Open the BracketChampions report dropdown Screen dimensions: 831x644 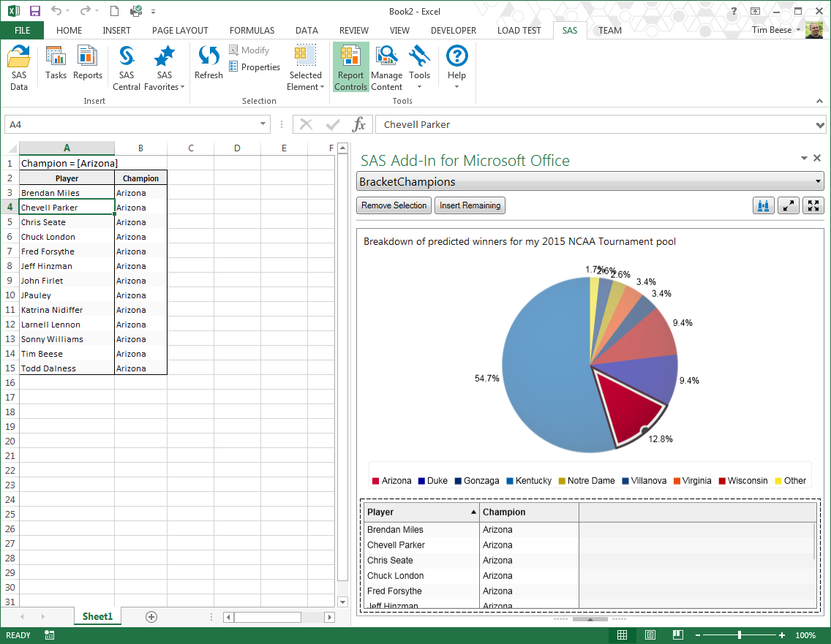point(818,181)
